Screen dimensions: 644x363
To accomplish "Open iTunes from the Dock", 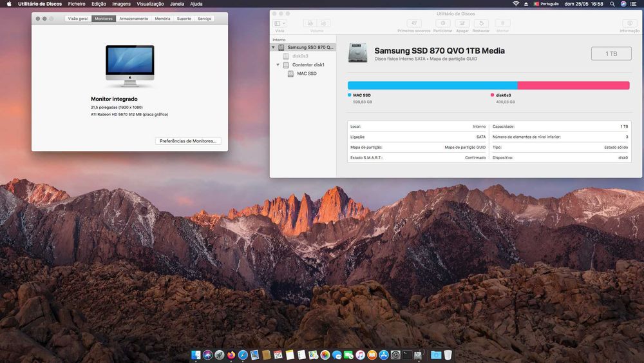I will pyautogui.click(x=360, y=355).
